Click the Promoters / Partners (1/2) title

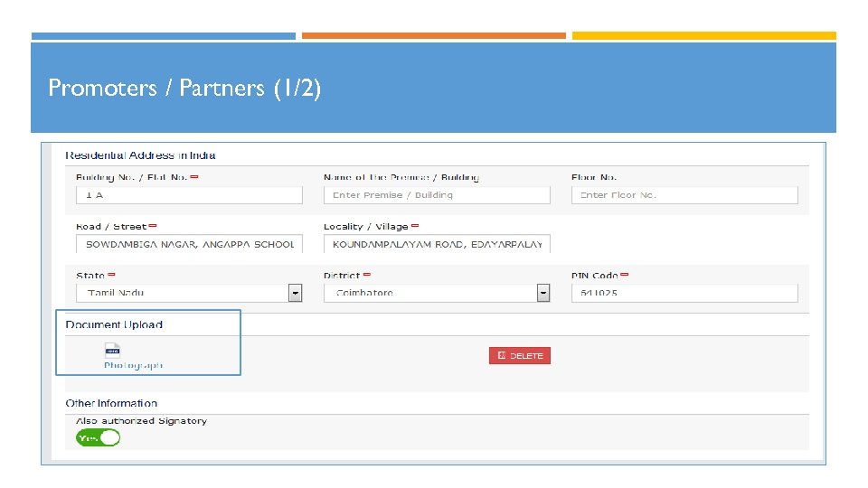point(184,88)
